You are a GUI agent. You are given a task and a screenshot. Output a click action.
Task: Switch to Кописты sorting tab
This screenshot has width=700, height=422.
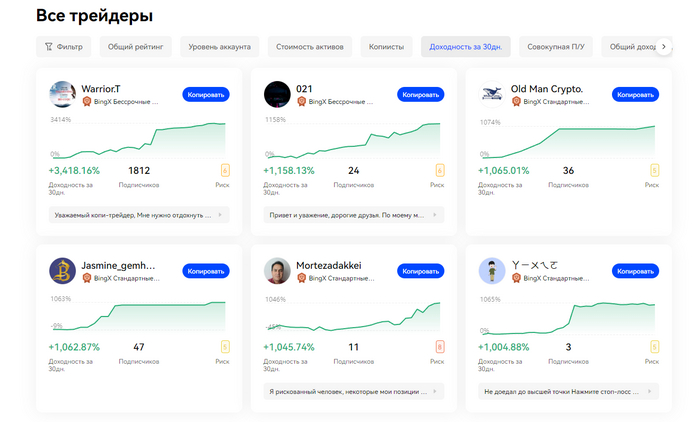[386, 47]
